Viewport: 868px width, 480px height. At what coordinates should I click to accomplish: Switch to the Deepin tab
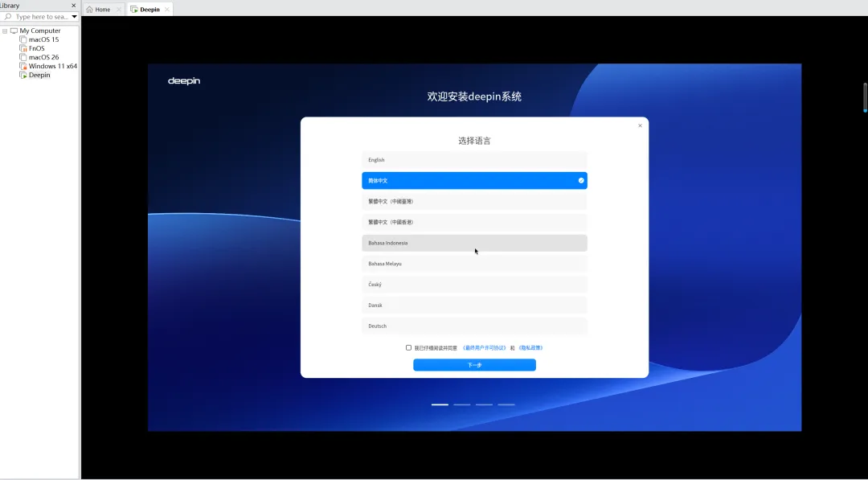point(149,10)
